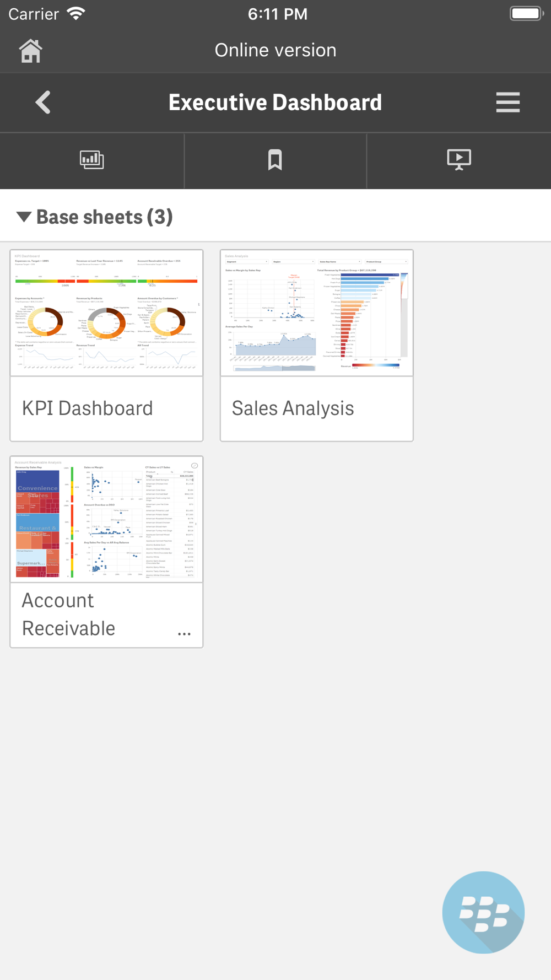Tap the BlackBerry floating launcher button

click(483, 912)
